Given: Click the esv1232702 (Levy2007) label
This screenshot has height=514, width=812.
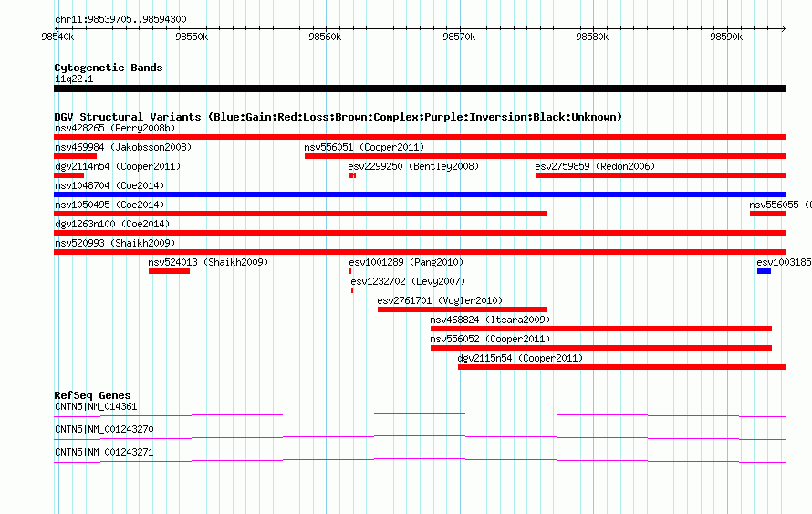Looking at the screenshot, I should (x=408, y=281).
